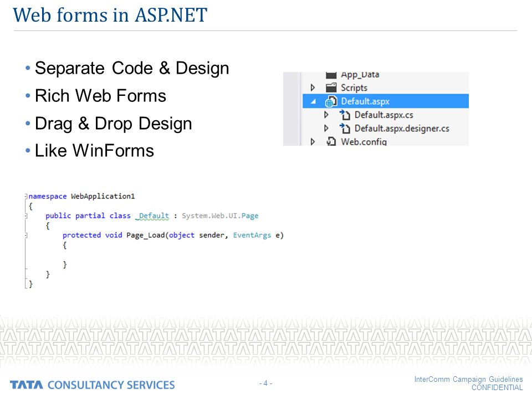This screenshot has width=532, height=399.
Task: Expand the Default.aspx.cs arrow
Action: point(326,115)
